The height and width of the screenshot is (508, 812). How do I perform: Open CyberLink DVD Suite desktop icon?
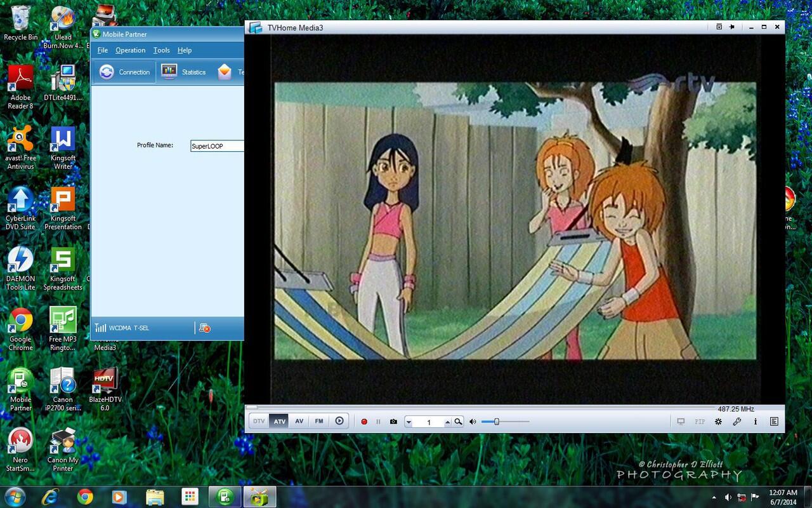[x=20, y=208]
